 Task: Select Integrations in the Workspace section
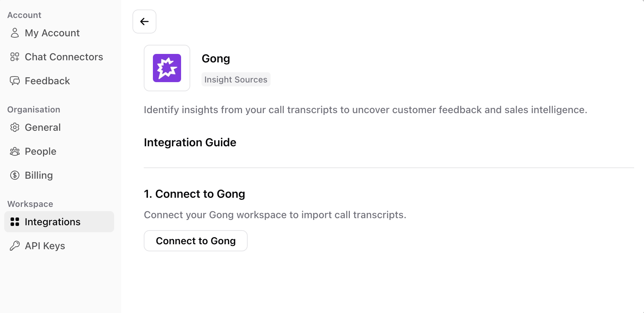(x=52, y=222)
